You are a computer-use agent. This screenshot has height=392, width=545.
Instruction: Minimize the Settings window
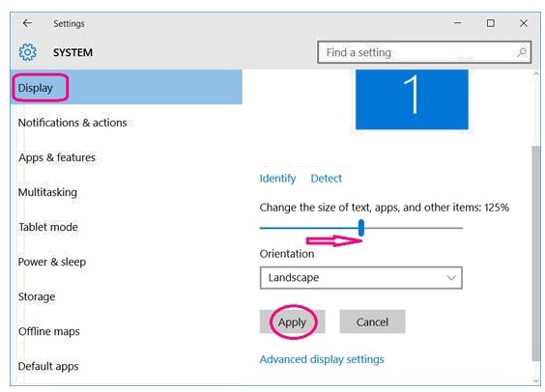click(x=458, y=23)
